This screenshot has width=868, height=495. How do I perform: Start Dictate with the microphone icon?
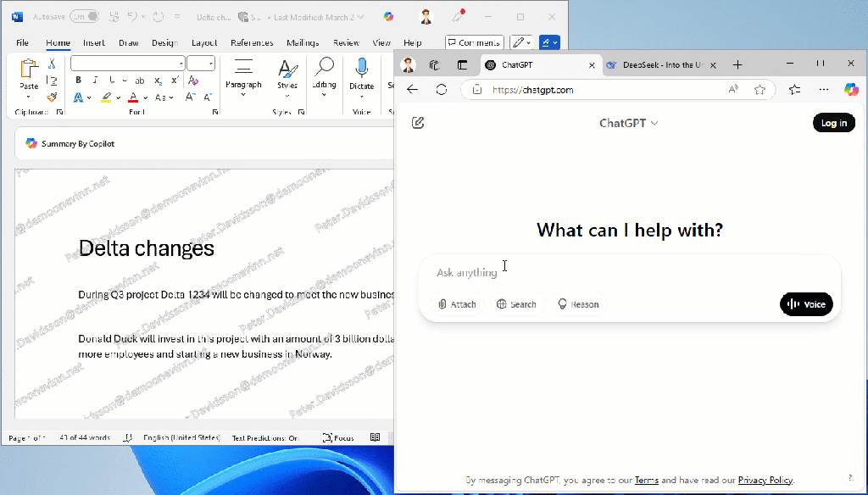coord(361,69)
